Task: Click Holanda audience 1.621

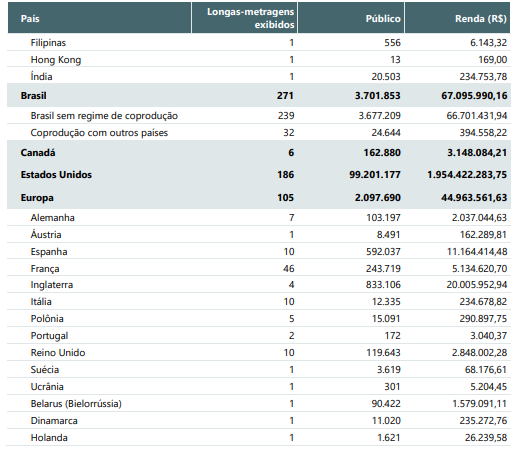Action: [x=388, y=438]
